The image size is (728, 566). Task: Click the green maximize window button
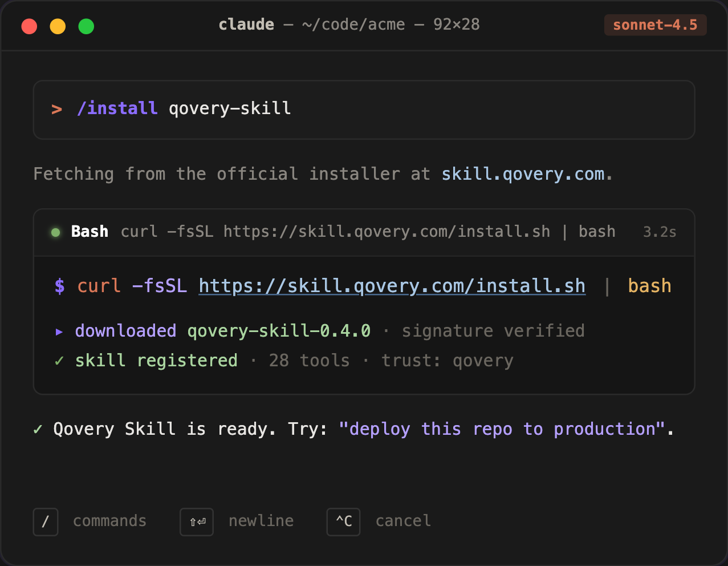(86, 26)
